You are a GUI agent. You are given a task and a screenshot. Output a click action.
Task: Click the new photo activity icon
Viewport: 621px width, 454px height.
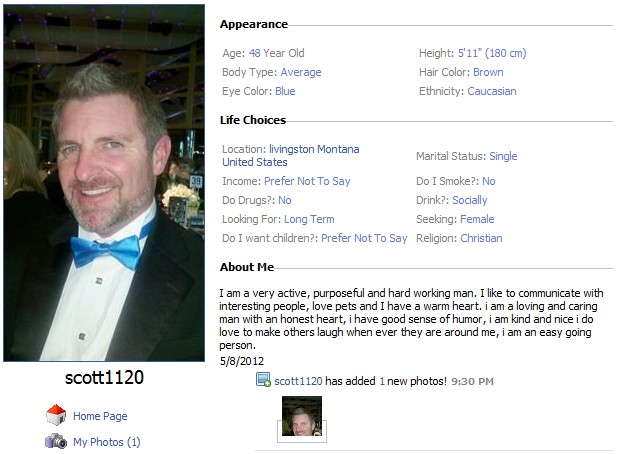click(x=263, y=380)
